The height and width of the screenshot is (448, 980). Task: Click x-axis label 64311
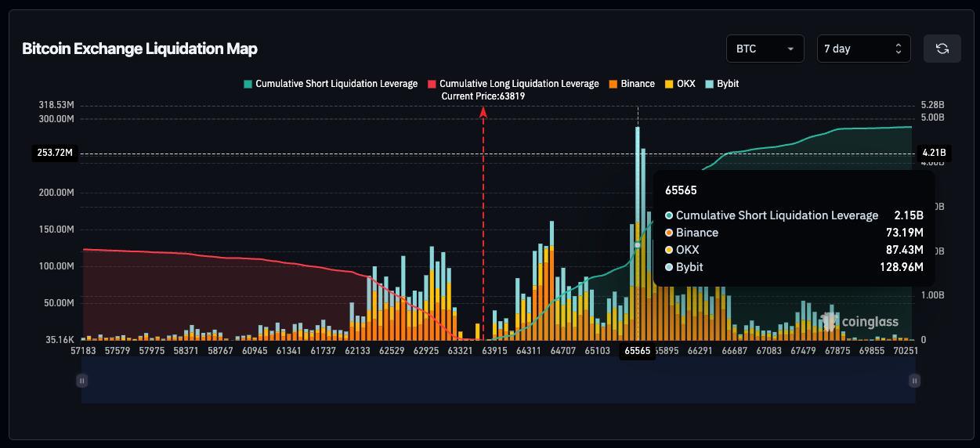tap(529, 351)
